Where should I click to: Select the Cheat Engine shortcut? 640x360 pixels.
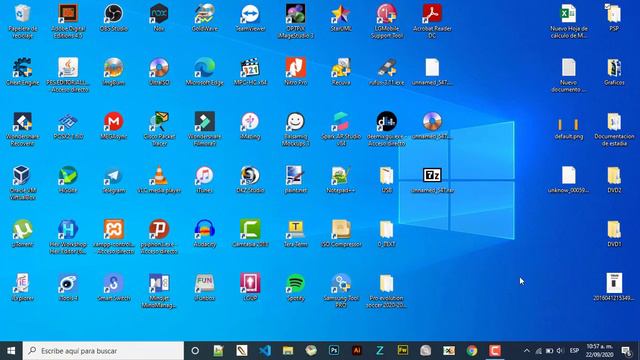pos(22,71)
